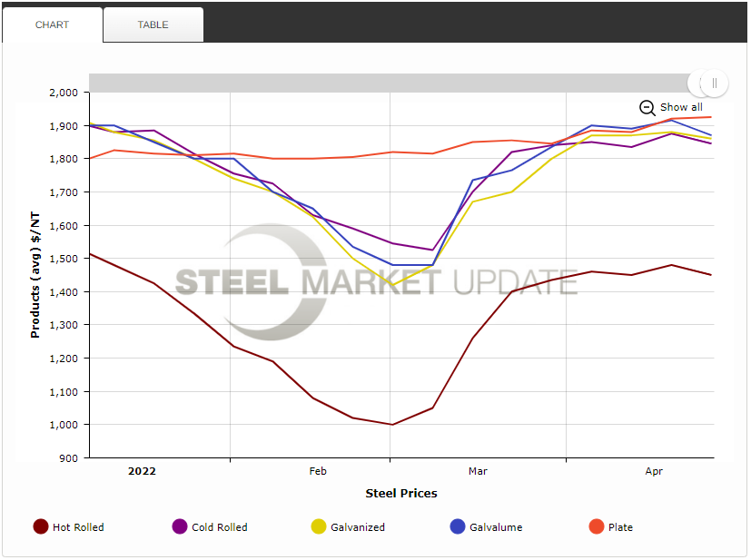Click the Plate line near the Mar label

point(478,142)
